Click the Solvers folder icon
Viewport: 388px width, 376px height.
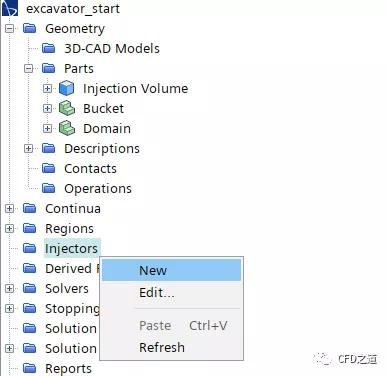pos(30,289)
